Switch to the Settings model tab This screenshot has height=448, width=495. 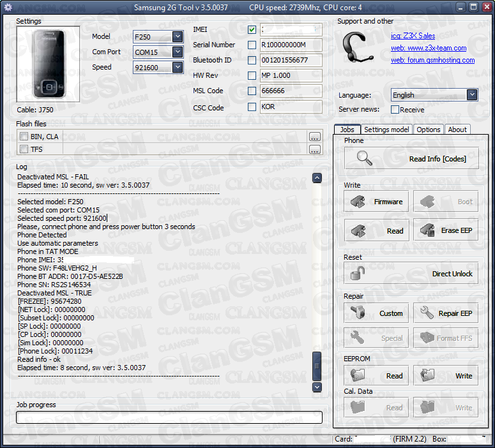pos(386,130)
